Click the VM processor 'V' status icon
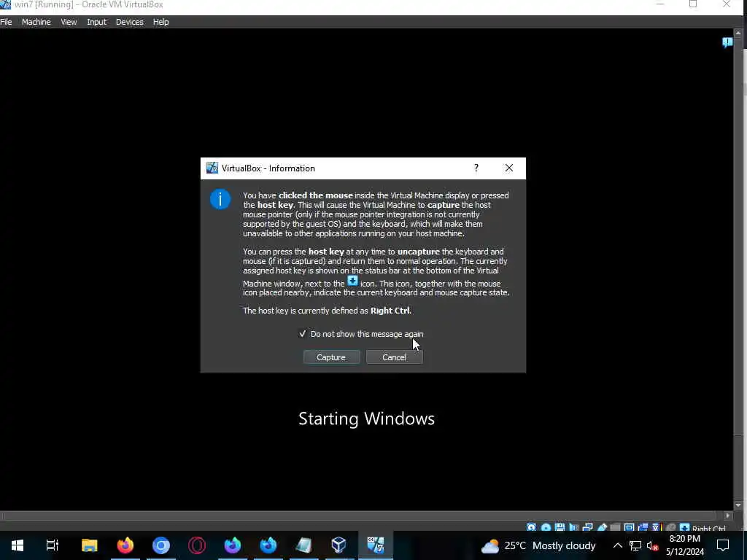Screen dimensions: 747x560 coord(656,528)
